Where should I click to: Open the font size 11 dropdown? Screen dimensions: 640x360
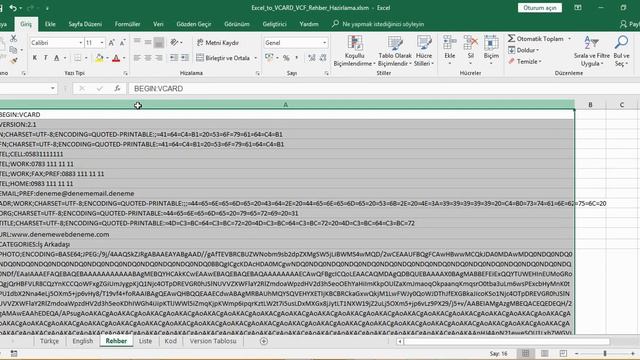pos(102,42)
